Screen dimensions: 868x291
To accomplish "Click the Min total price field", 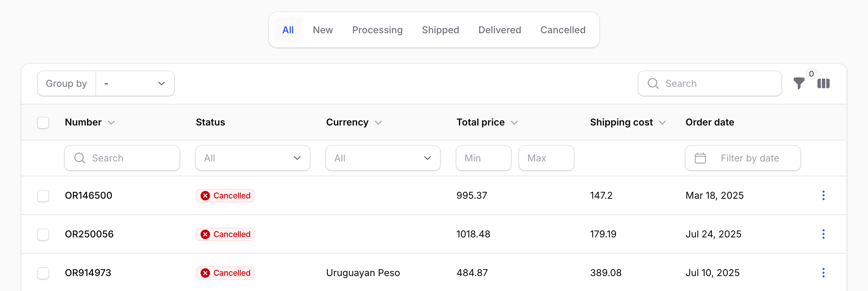I will [483, 158].
